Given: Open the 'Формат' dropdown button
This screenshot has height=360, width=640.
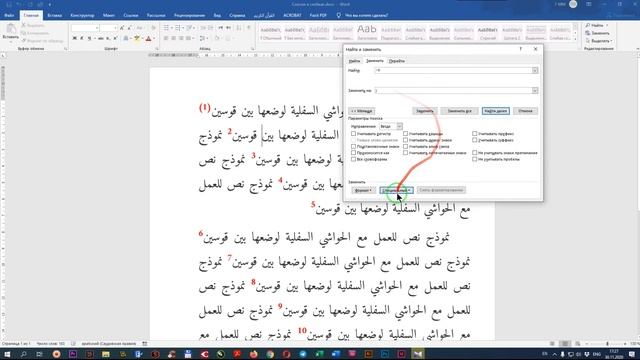Looking at the screenshot, I should (x=363, y=190).
